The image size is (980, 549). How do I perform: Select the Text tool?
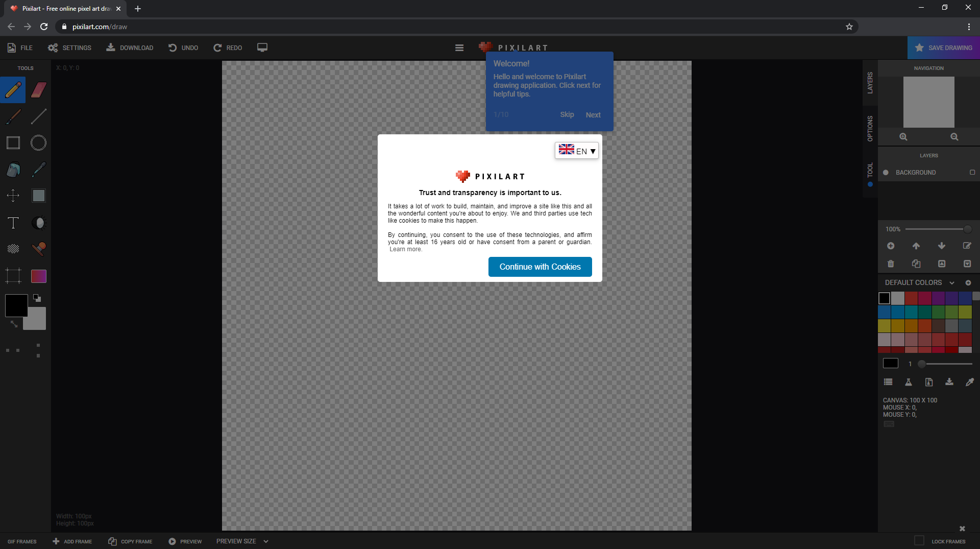[13, 223]
